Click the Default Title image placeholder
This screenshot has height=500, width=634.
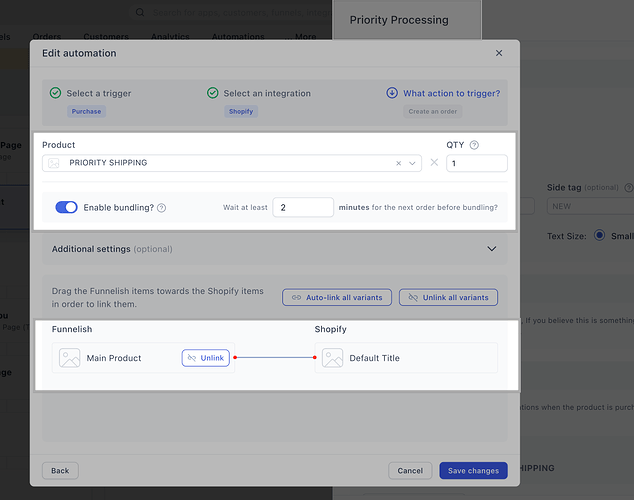[x=332, y=358]
